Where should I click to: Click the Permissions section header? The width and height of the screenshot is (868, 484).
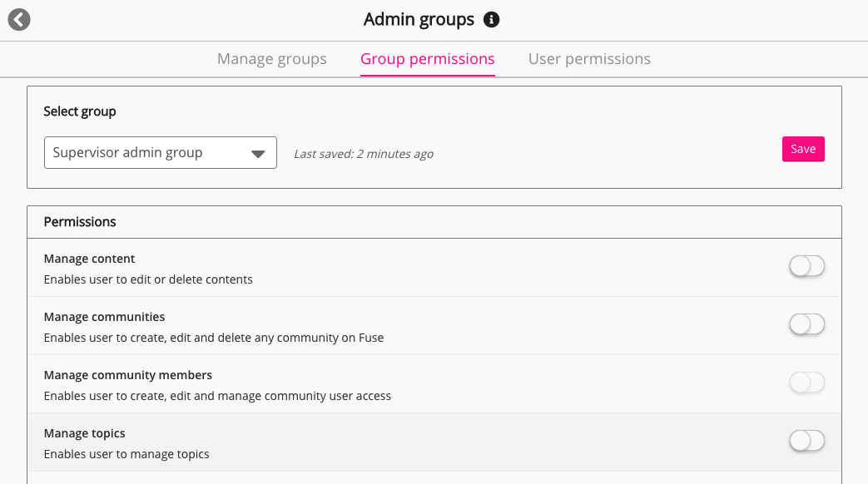(x=80, y=222)
